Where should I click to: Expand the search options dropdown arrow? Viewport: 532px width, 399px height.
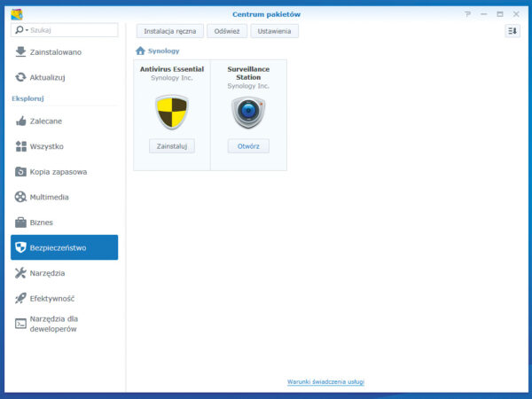[27, 30]
